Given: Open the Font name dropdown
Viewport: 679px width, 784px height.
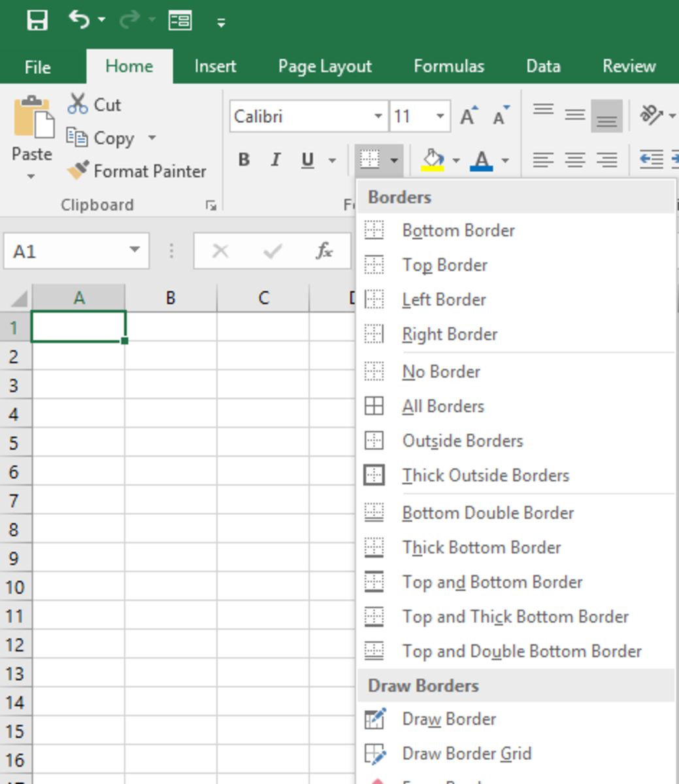Looking at the screenshot, I should point(378,116).
